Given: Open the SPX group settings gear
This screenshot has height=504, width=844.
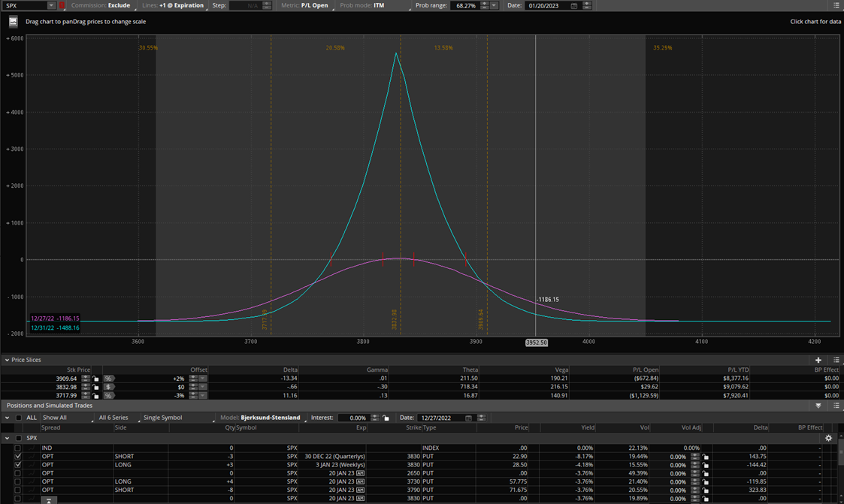Looking at the screenshot, I should (x=829, y=438).
